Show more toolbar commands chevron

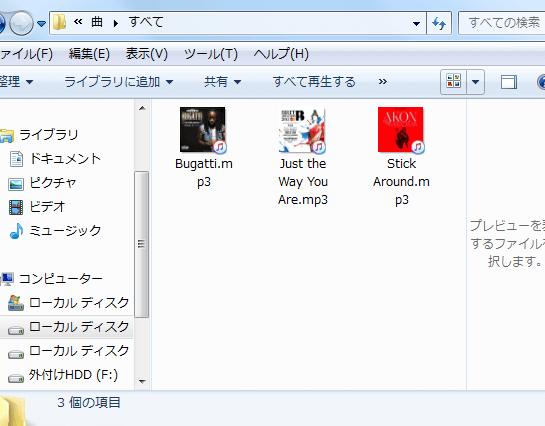coord(383,82)
